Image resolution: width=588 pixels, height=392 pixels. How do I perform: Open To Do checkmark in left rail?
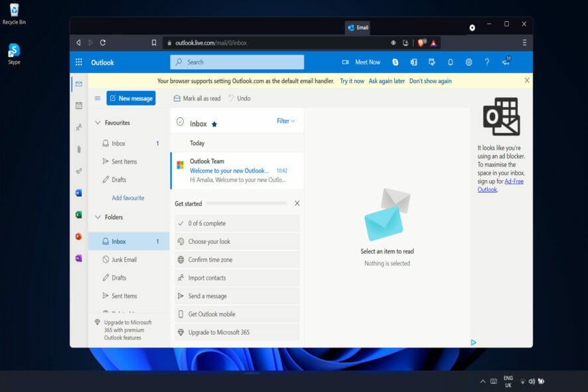click(x=79, y=171)
